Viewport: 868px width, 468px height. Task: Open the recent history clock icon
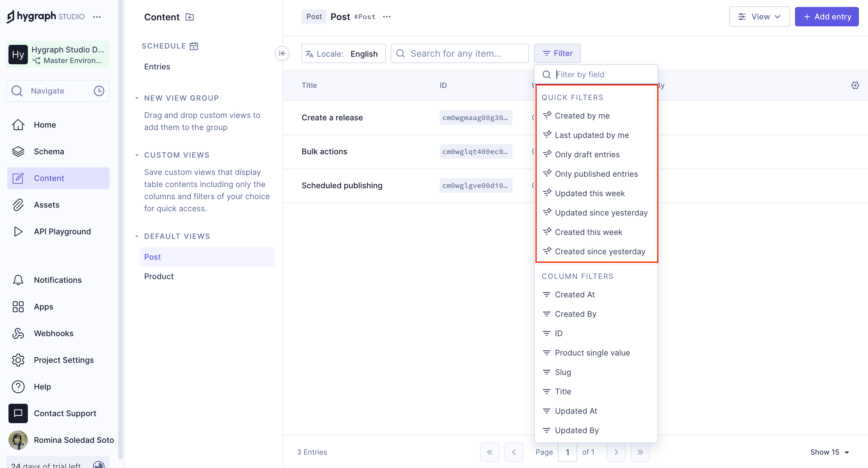coord(99,91)
